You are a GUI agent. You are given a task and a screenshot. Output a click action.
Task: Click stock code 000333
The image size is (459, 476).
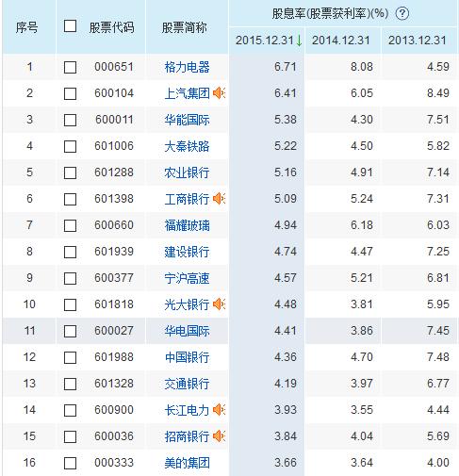pos(114,463)
